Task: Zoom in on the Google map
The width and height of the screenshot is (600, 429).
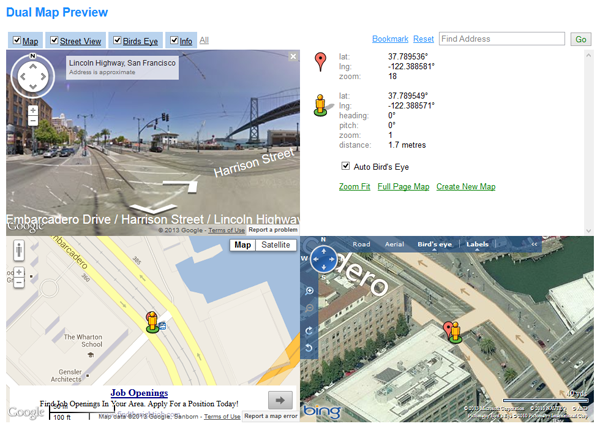Action: [x=19, y=272]
